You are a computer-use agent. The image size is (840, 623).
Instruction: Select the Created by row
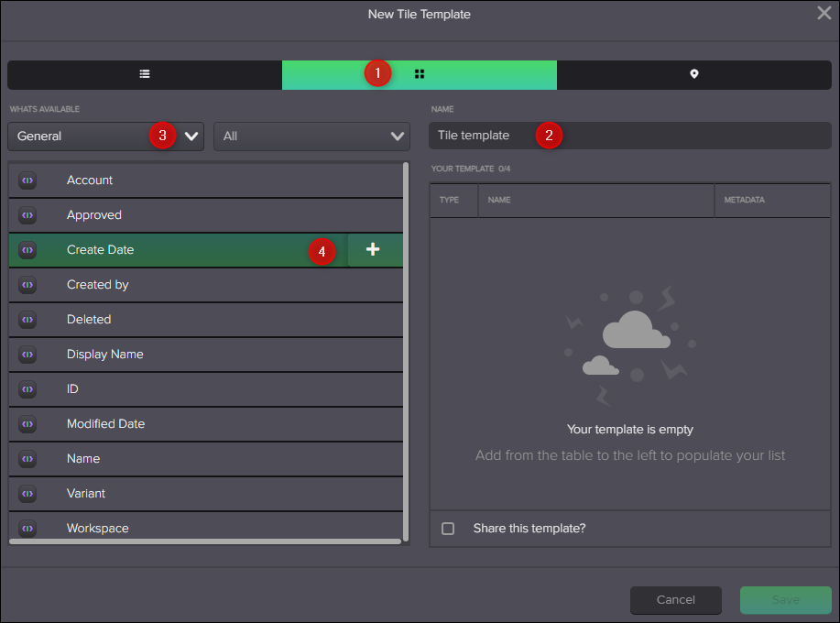(183, 284)
